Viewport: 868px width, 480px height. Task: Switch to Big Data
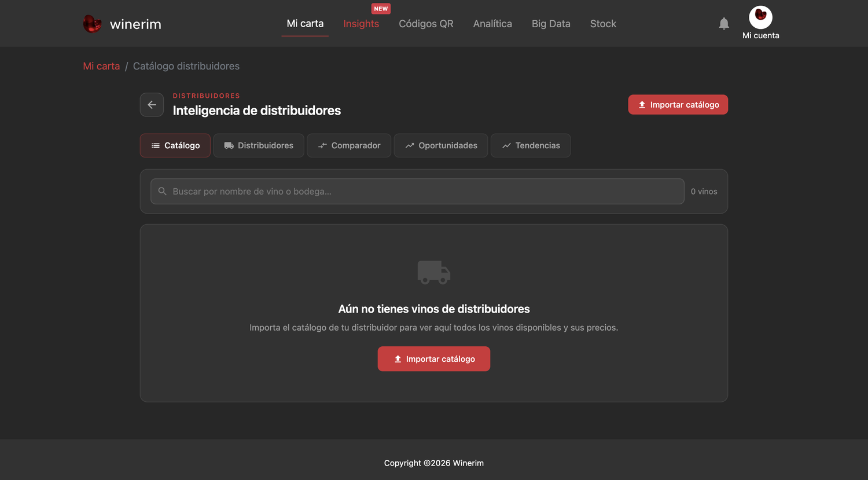click(x=551, y=24)
